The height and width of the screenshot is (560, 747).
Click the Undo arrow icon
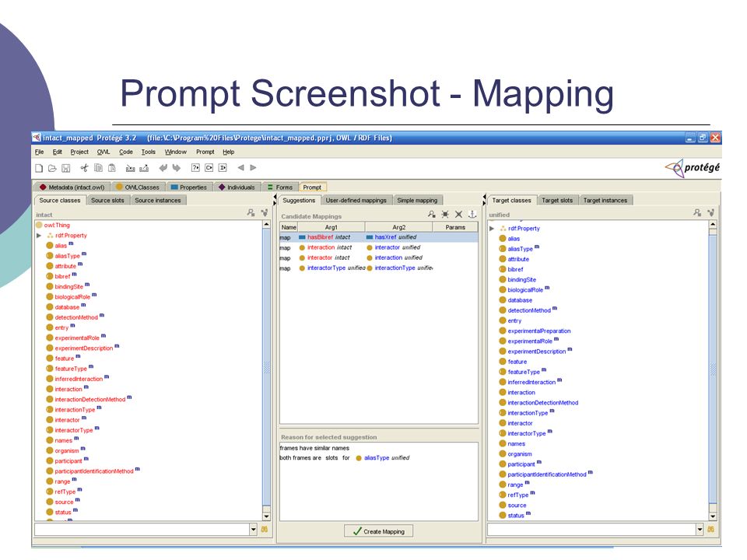tap(163, 168)
